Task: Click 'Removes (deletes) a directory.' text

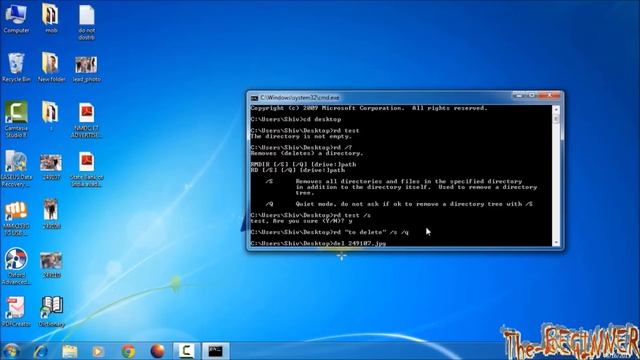Action: pos(307,153)
